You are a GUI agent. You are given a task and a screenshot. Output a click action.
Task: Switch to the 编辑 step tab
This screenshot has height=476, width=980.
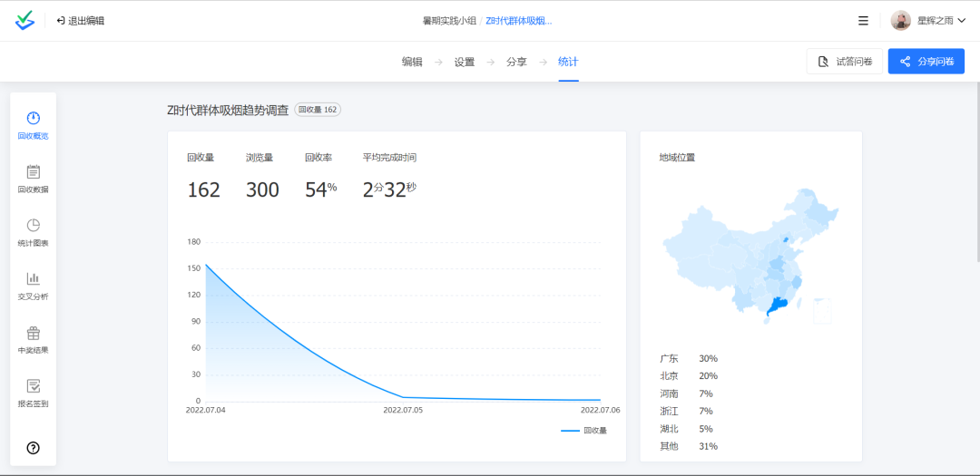pyautogui.click(x=412, y=62)
